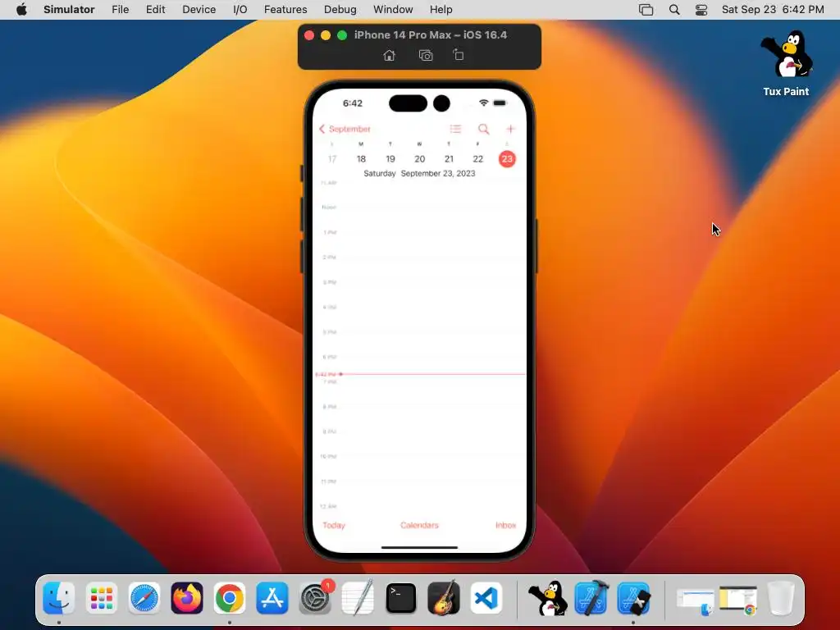Open Firefox in the Dock

click(x=187, y=598)
